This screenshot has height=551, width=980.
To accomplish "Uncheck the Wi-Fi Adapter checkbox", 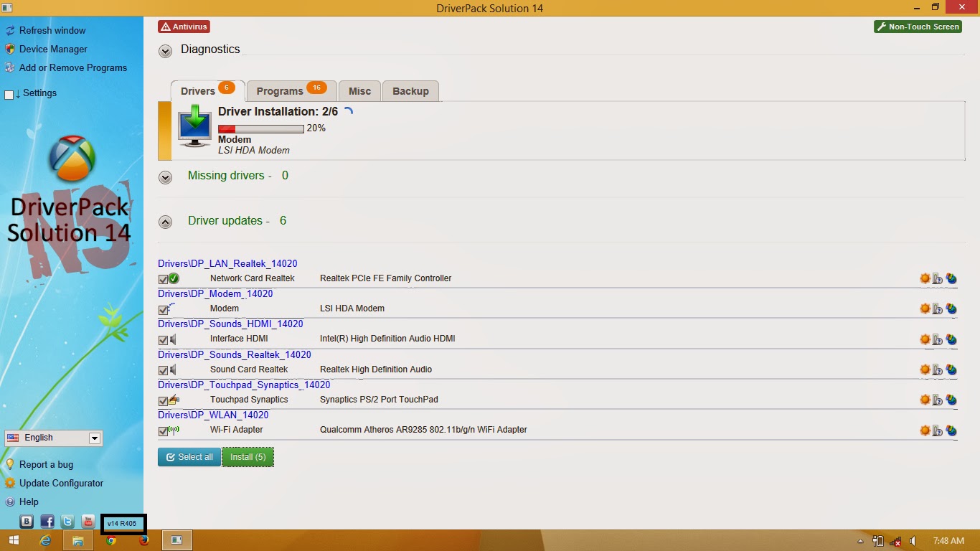I will click(x=163, y=431).
